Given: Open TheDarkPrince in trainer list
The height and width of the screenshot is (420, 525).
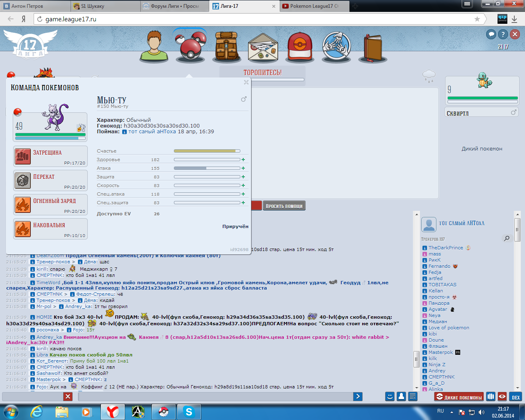Looking at the screenshot, I should (445, 248).
